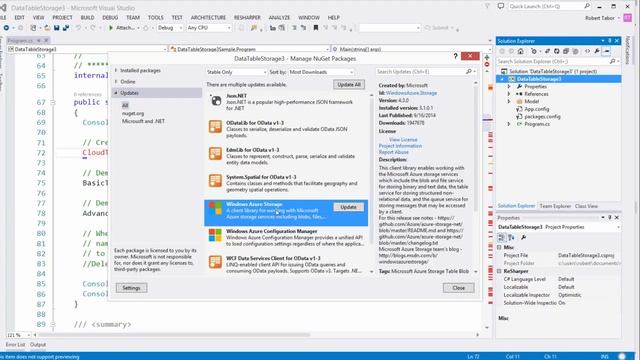The height and width of the screenshot is (360, 640).
Task: Click the Windows Azure Configuration Manager icon
Action: (215, 236)
